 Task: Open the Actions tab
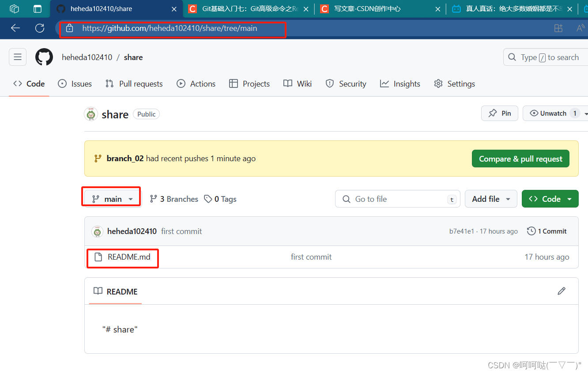click(x=196, y=84)
